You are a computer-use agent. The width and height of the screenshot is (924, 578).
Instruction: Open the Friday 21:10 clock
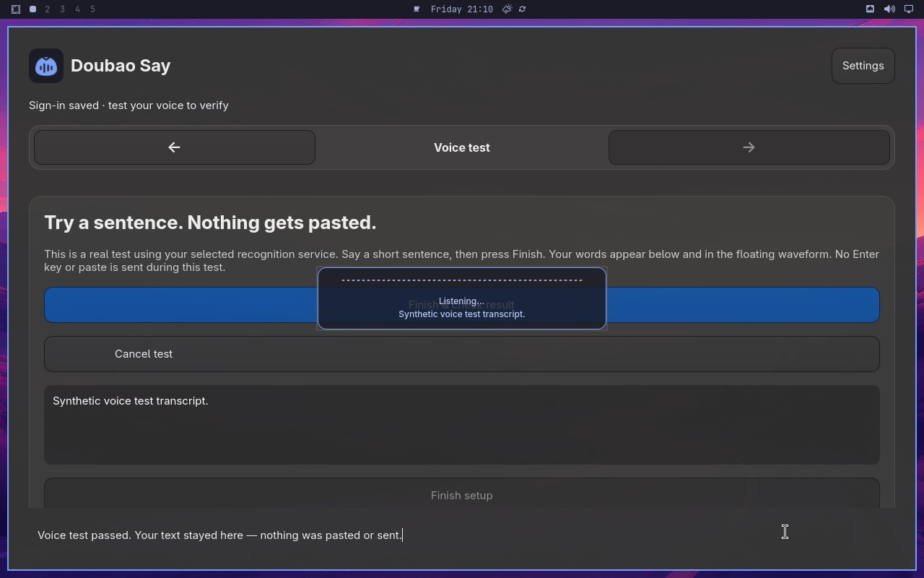tap(461, 9)
